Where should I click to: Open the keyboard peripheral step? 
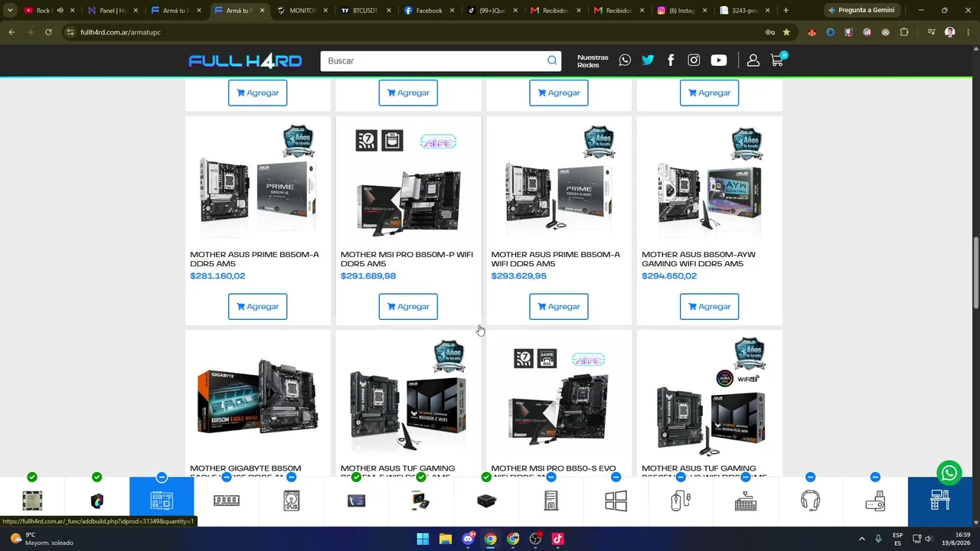[746, 501]
